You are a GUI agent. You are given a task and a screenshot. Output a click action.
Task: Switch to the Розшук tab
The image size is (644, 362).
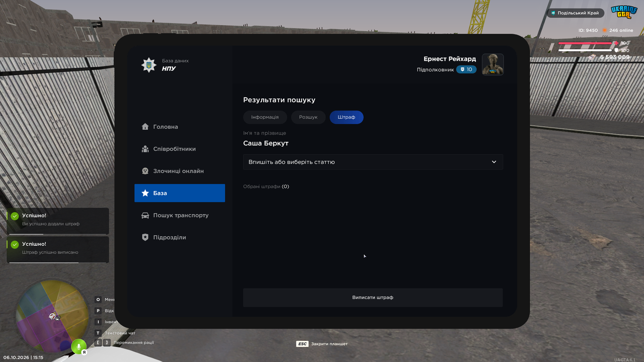click(x=308, y=117)
